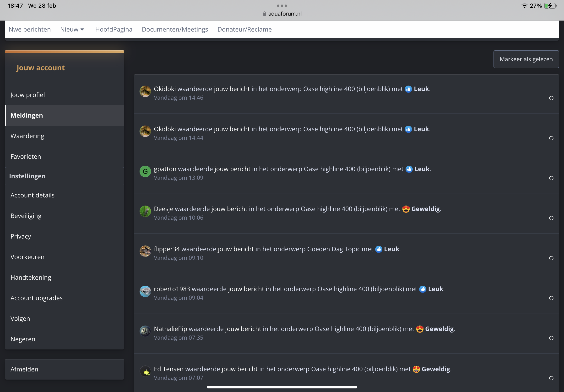
Task: Click roberto1983's pufferfish avatar
Action: (x=145, y=291)
